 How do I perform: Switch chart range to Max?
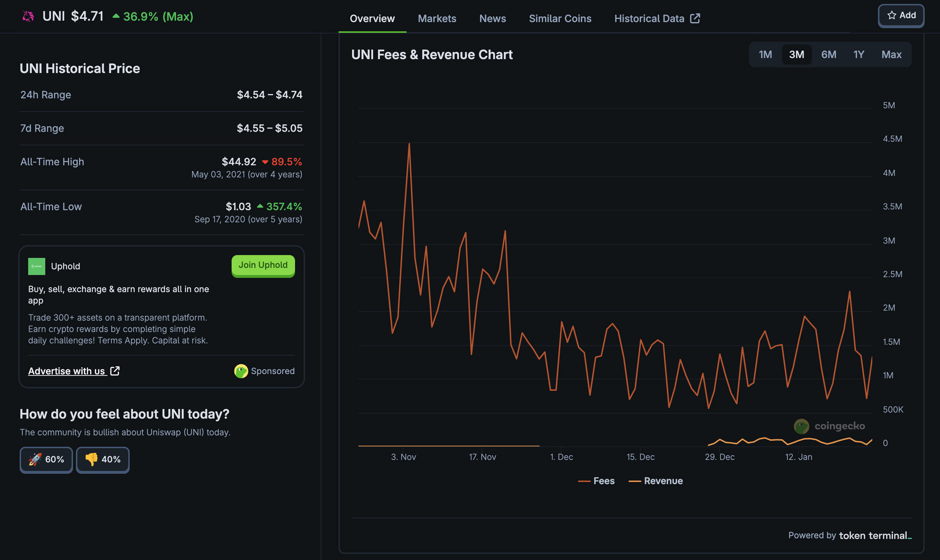coord(891,55)
